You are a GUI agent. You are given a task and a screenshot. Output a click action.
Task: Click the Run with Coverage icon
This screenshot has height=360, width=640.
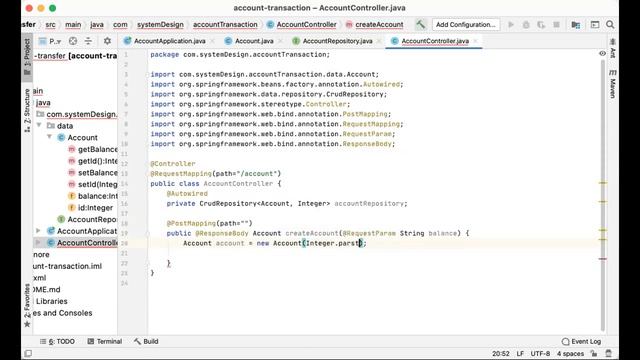(541, 24)
